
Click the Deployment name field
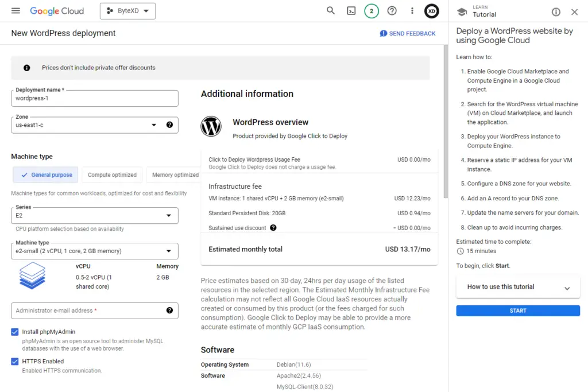(95, 98)
